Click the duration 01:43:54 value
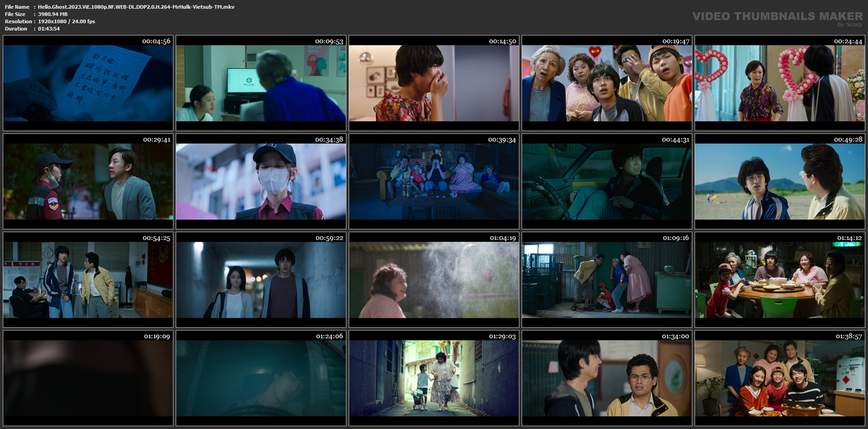The height and width of the screenshot is (429, 868). click(49, 29)
